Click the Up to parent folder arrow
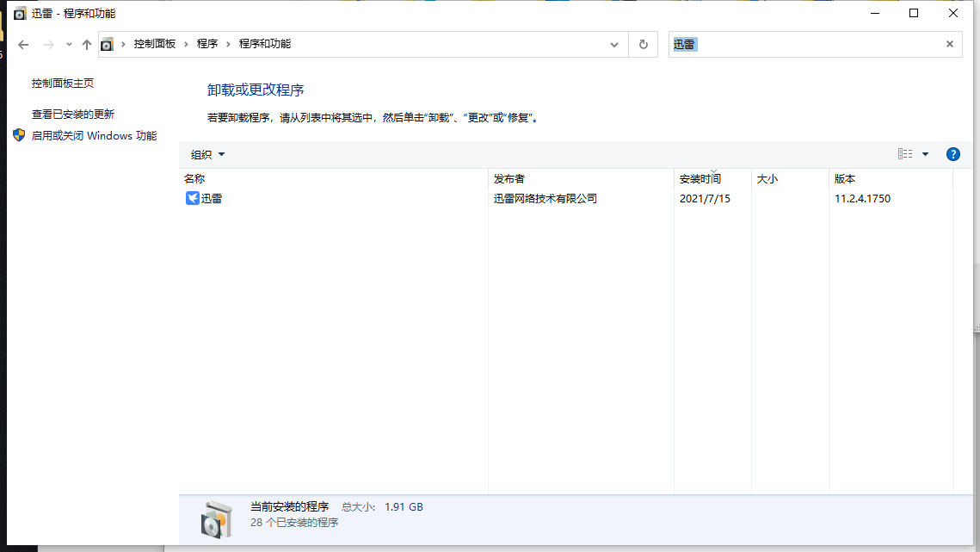The image size is (980, 552). tap(86, 44)
